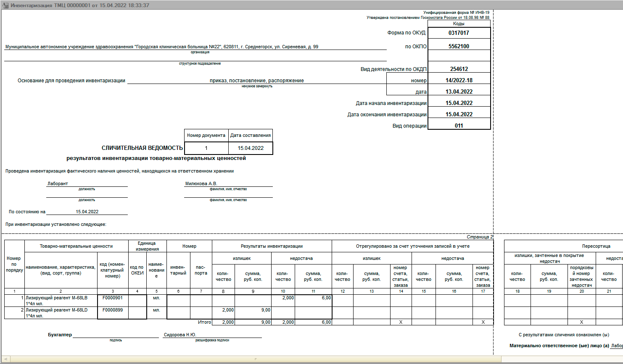Click the OKDP activity code 254612

[459, 69]
